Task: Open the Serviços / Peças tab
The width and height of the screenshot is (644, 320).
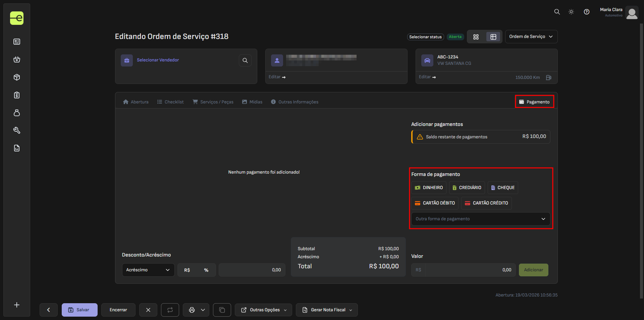Action: [213, 102]
